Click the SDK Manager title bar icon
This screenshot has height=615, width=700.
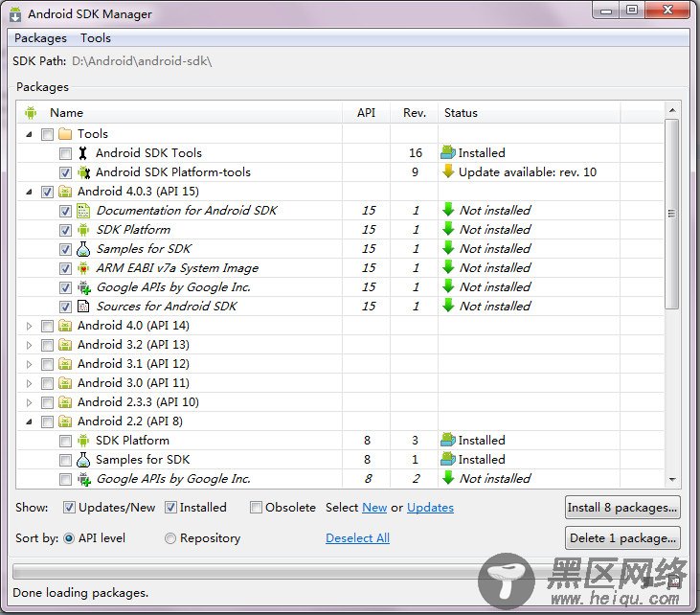[15, 14]
